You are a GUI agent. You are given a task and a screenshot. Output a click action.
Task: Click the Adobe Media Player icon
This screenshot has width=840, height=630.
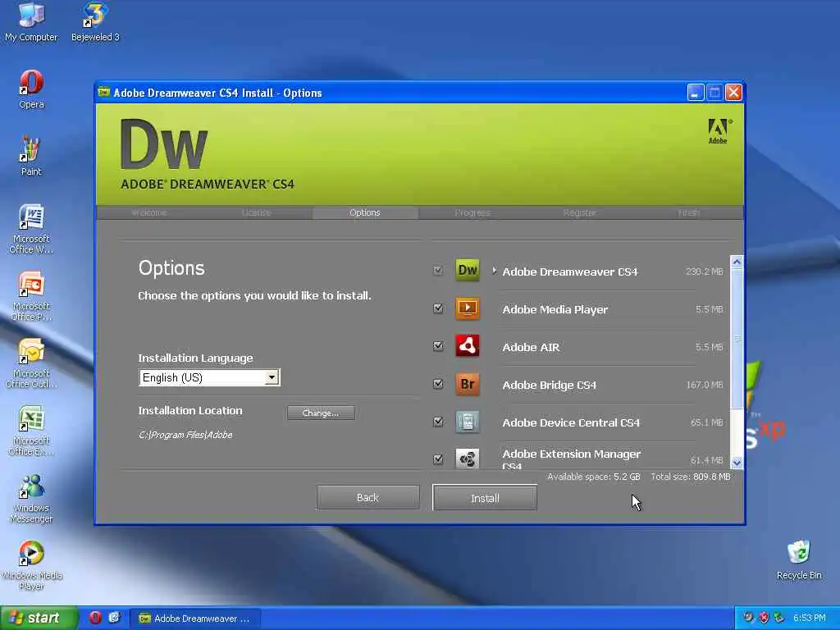click(467, 308)
